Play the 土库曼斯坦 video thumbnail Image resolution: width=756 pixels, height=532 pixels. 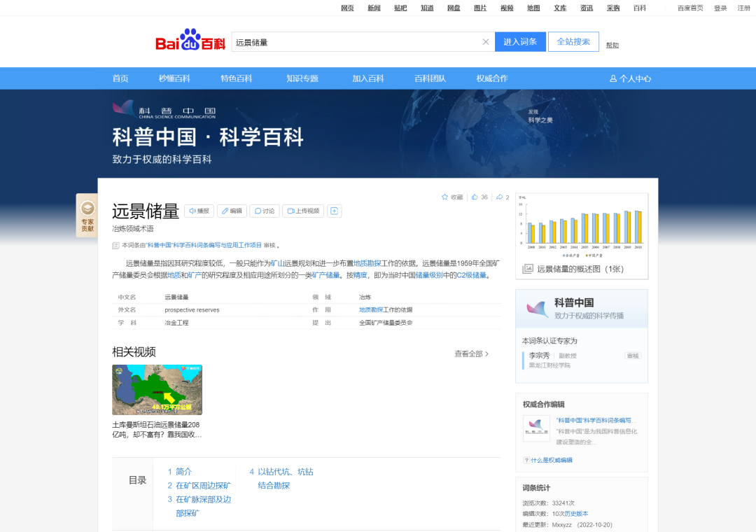point(157,390)
